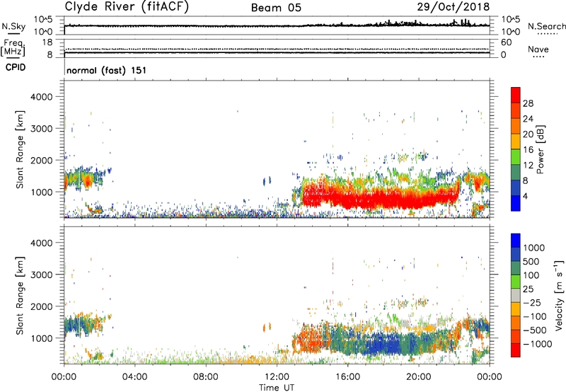Click the date '29/Oct/2018'
Image resolution: width=566 pixels, height=392 pixels.
(454, 7)
